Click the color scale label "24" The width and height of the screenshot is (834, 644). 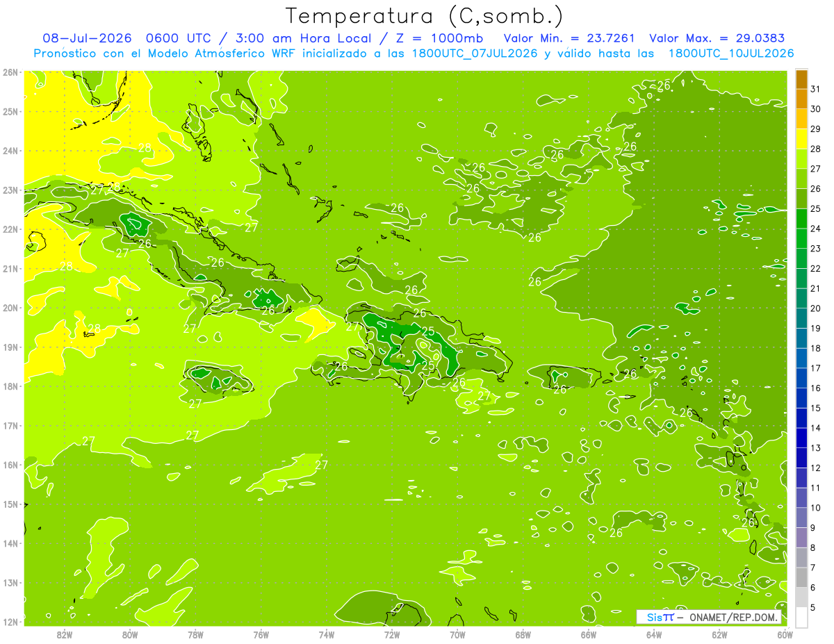[x=815, y=229]
